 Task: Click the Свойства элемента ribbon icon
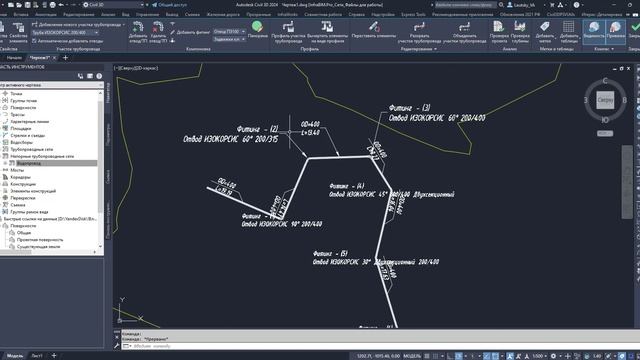(18, 27)
